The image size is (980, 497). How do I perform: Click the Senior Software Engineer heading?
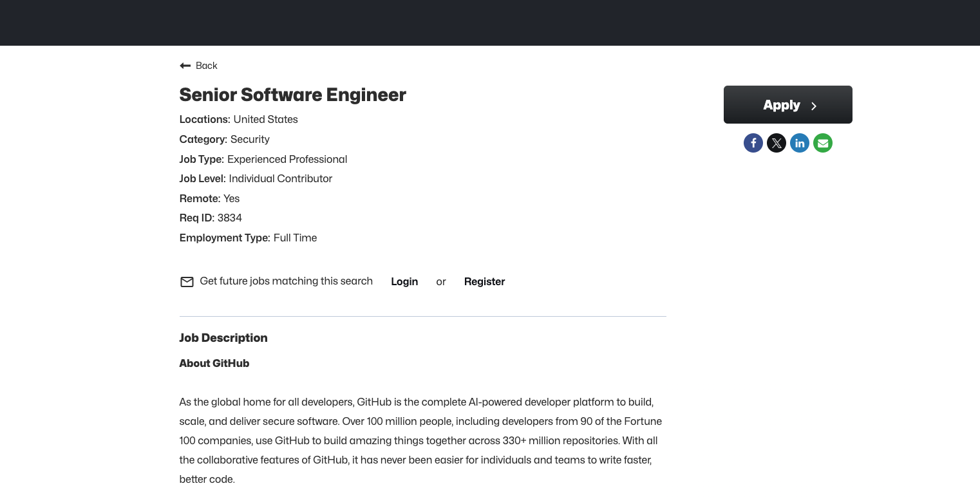(x=293, y=95)
